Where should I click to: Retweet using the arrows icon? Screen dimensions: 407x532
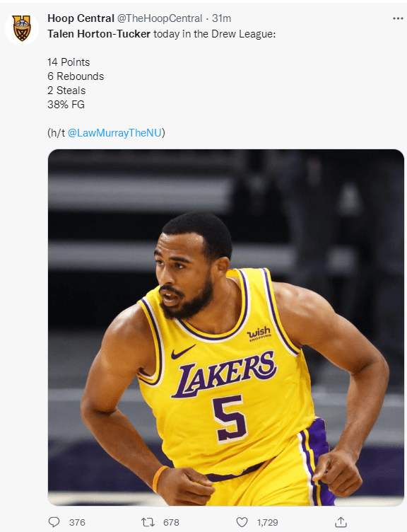148,522
